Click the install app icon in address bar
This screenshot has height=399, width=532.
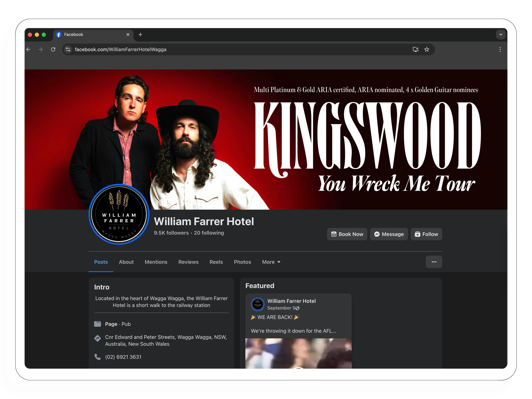point(415,49)
